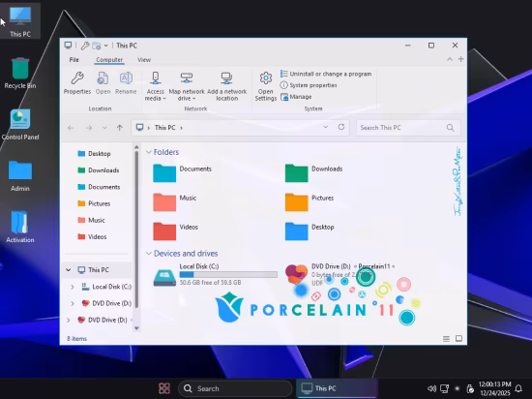The width and height of the screenshot is (532, 399).
Task: Collapse the ribbon with the up chevron
Action: coord(450,59)
